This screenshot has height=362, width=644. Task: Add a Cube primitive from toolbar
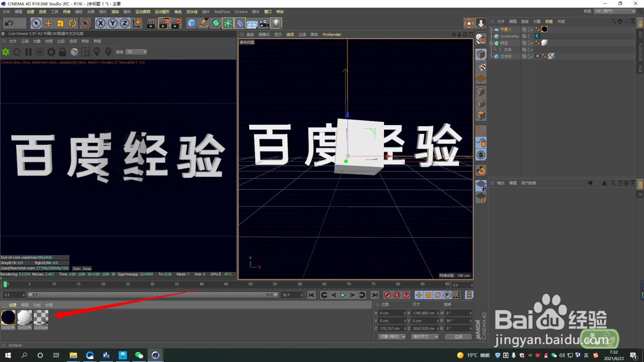coord(192,23)
